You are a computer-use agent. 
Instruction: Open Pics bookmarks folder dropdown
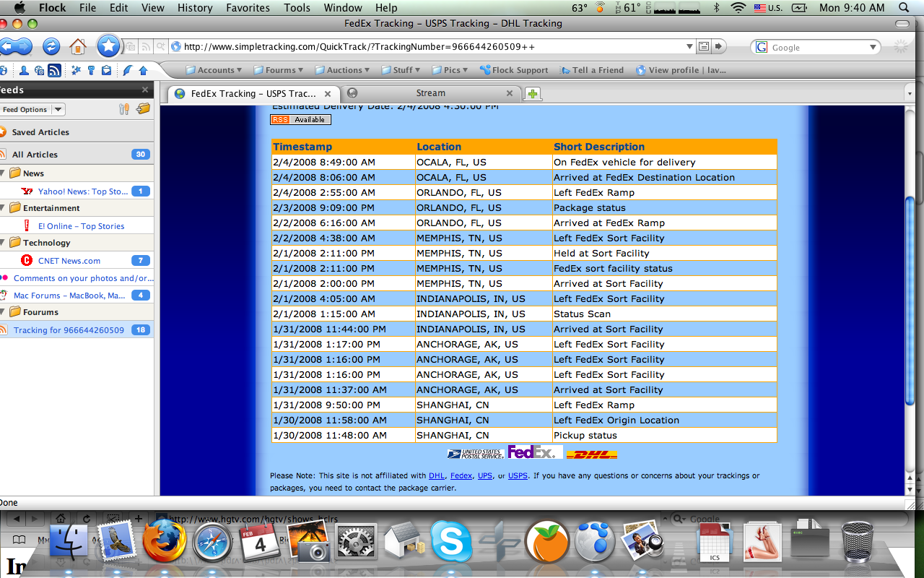tap(450, 70)
